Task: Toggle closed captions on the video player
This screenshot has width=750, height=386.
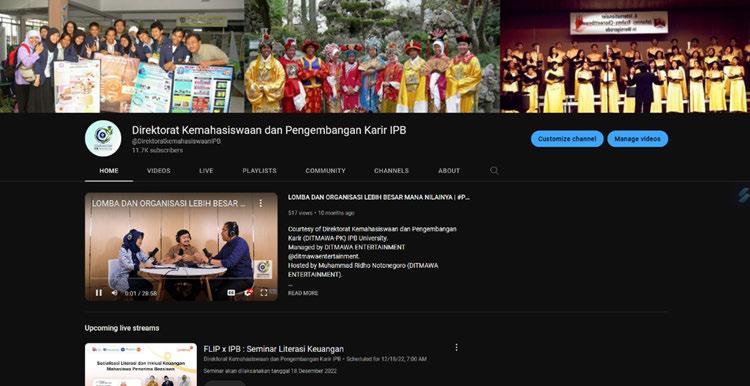Action: [x=231, y=293]
